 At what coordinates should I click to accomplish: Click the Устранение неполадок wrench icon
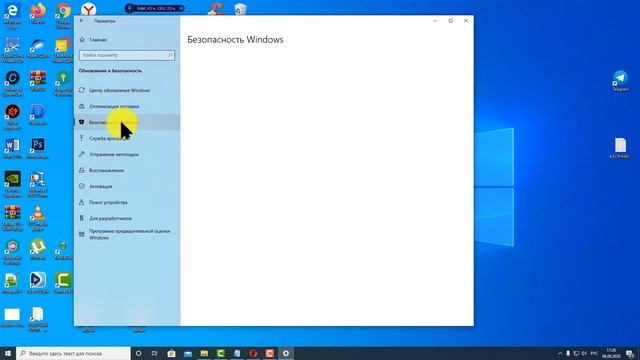(x=82, y=154)
